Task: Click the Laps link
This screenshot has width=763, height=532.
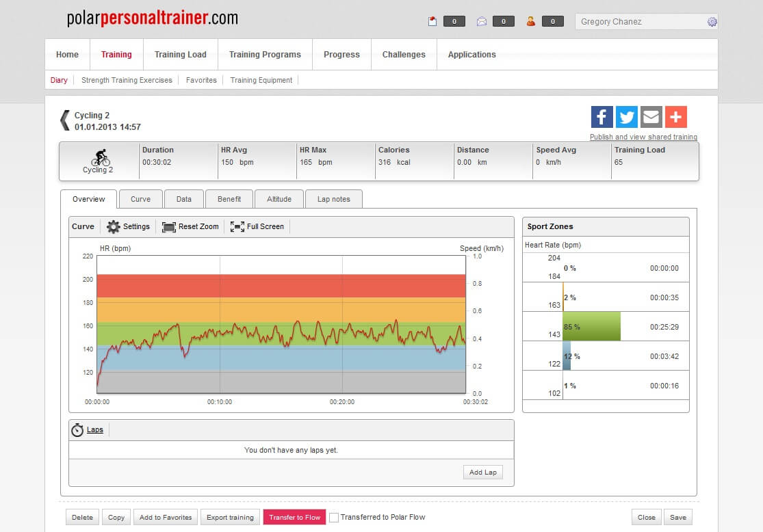Action: pyautogui.click(x=95, y=430)
